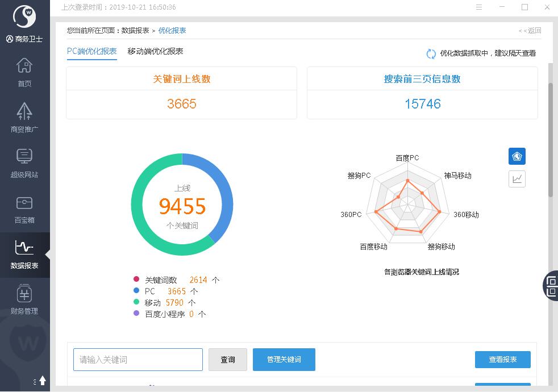Switch to line chart view
The width and height of the screenshot is (558, 392).
click(517, 179)
